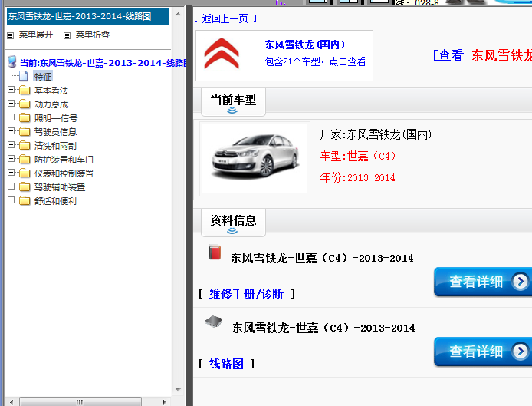532x406 pixels.
Task: Expand the 防护装置和车门 tree node
Action: (11, 159)
